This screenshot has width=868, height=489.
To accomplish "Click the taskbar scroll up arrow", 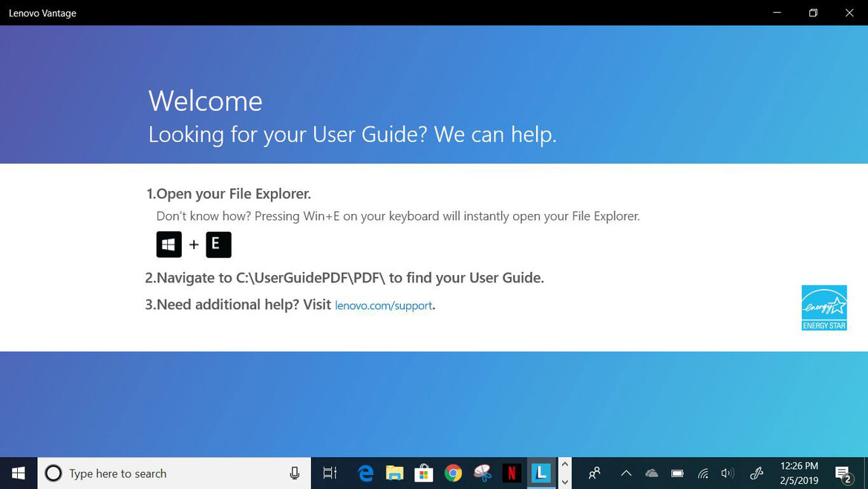I will [x=564, y=464].
